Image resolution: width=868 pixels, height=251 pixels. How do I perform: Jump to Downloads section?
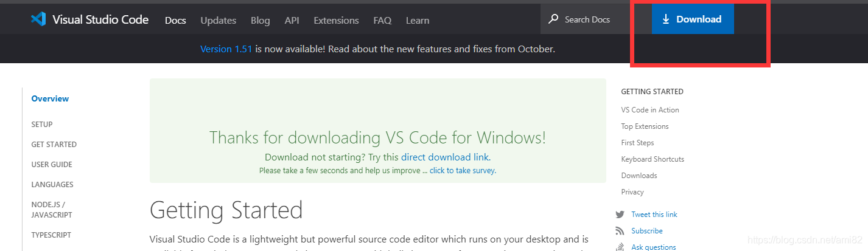pos(639,176)
